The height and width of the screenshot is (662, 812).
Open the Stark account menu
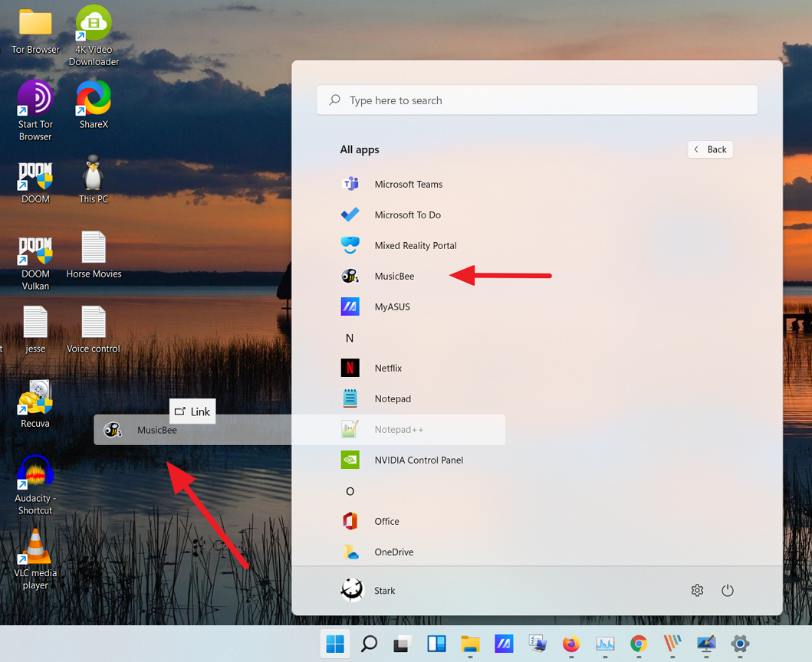(x=375, y=590)
